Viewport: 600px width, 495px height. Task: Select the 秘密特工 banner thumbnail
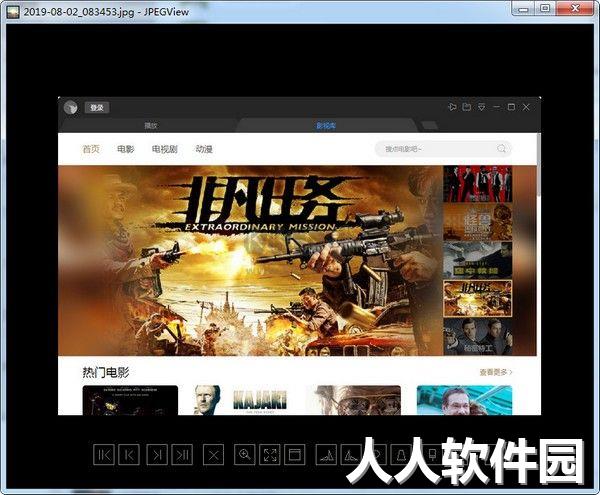pos(478,337)
